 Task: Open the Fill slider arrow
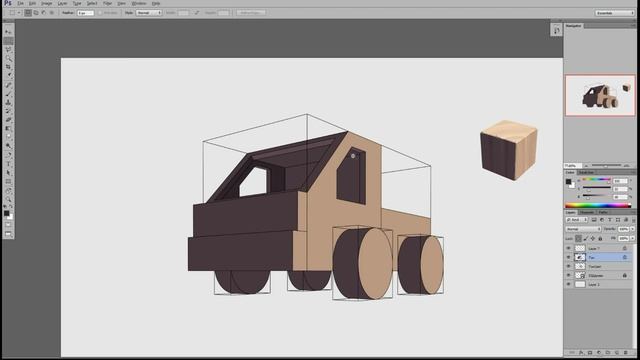pos(633,238)
